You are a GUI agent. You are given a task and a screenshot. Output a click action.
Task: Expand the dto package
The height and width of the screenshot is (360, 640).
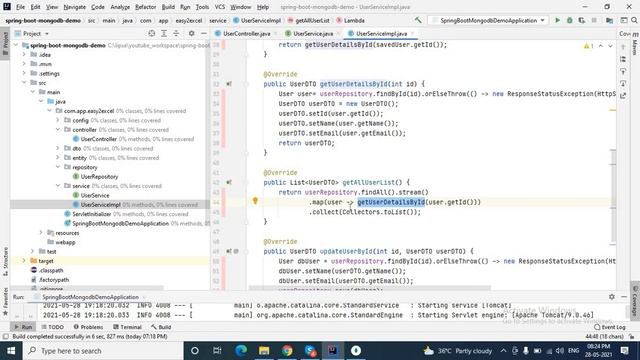(58, 148)
